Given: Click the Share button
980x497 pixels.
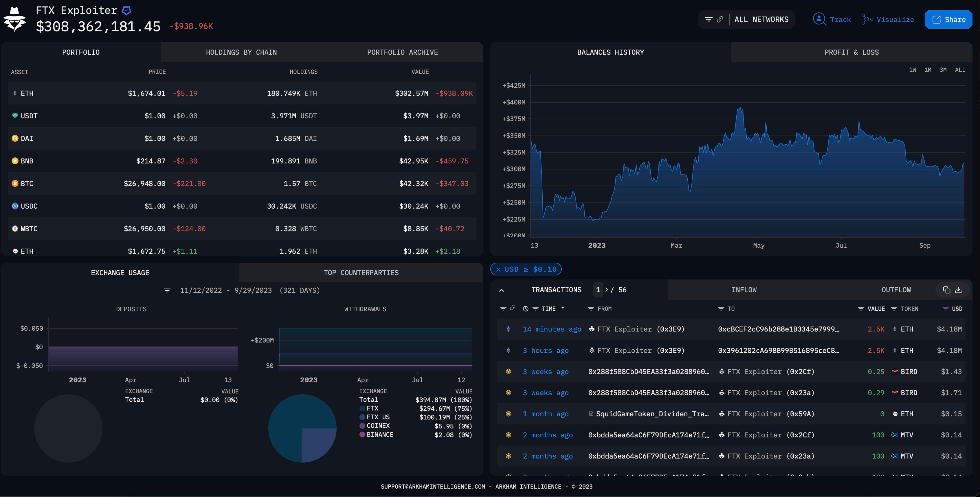Looking at the screenshot, I should click(948, 19).
